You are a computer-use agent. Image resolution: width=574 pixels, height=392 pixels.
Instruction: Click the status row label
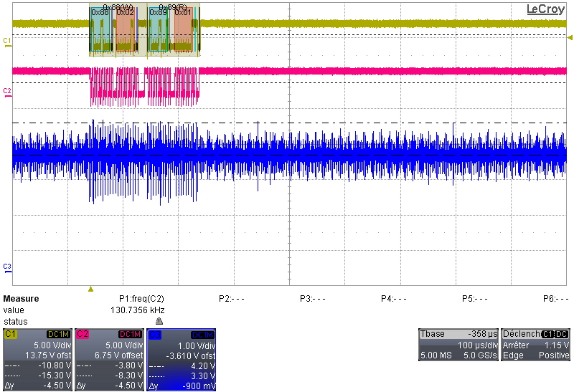(15, 322)
